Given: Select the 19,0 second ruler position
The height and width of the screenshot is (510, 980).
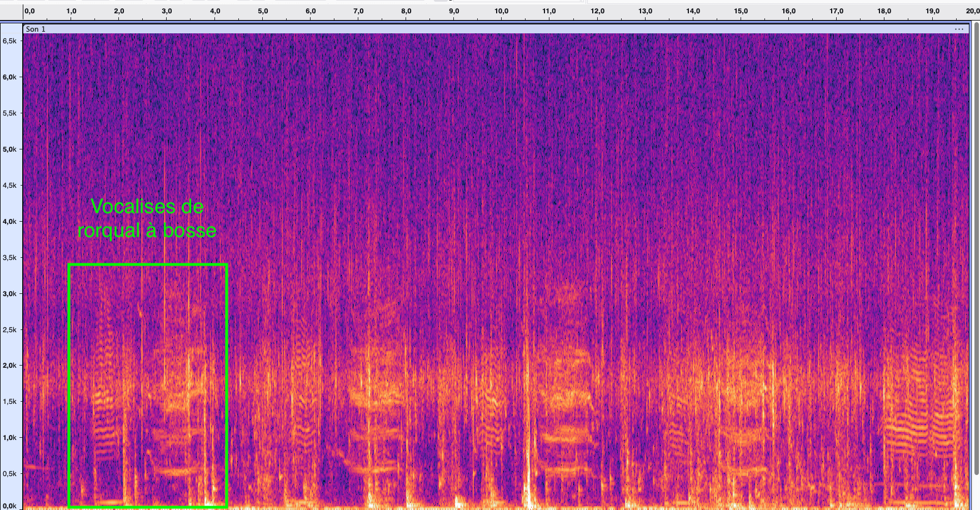Looking at the screenshot, I should click(932, 11).
